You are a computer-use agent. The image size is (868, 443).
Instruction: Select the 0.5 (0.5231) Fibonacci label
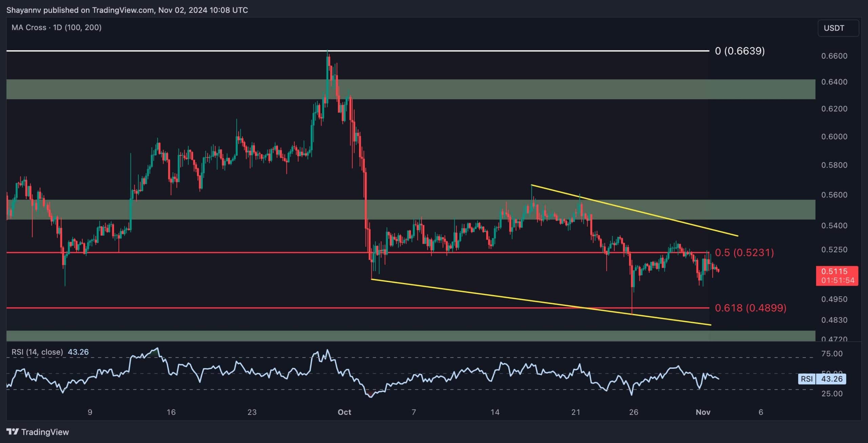coord(744,253)
